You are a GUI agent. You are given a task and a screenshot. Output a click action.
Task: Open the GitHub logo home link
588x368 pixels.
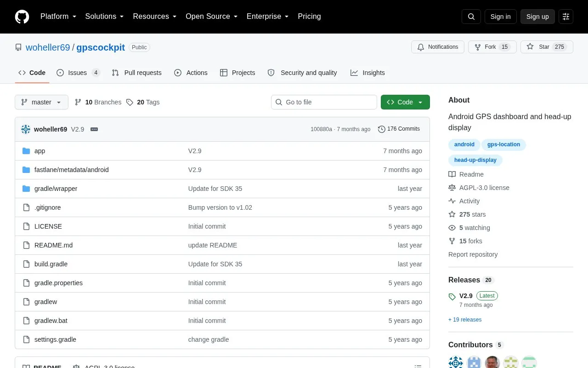(22, 17)
